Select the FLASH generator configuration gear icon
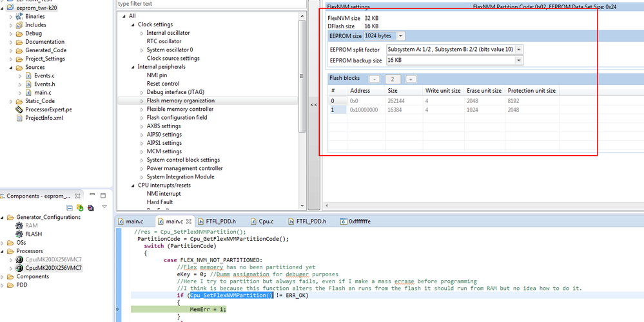The image size is (644, 322). [x=19, y=234]
